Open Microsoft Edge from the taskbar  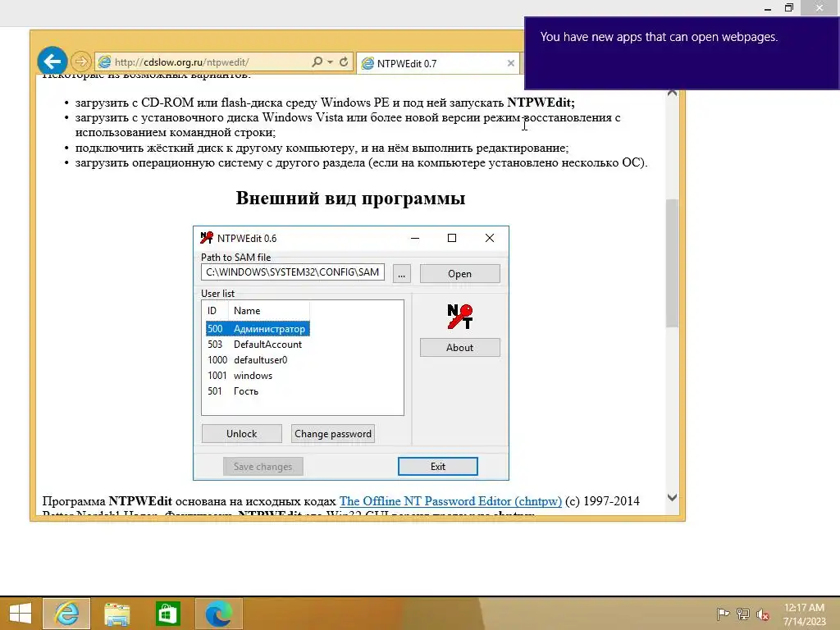[218, 614]
